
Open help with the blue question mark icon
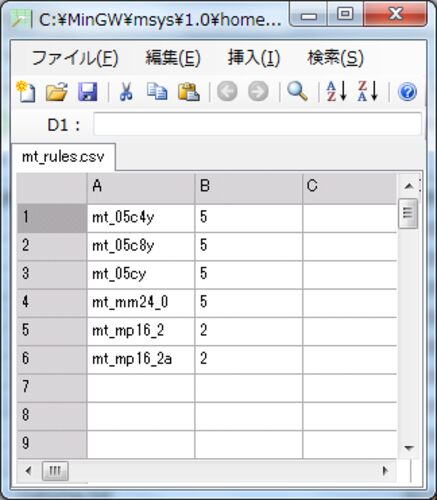pos(407,92)
